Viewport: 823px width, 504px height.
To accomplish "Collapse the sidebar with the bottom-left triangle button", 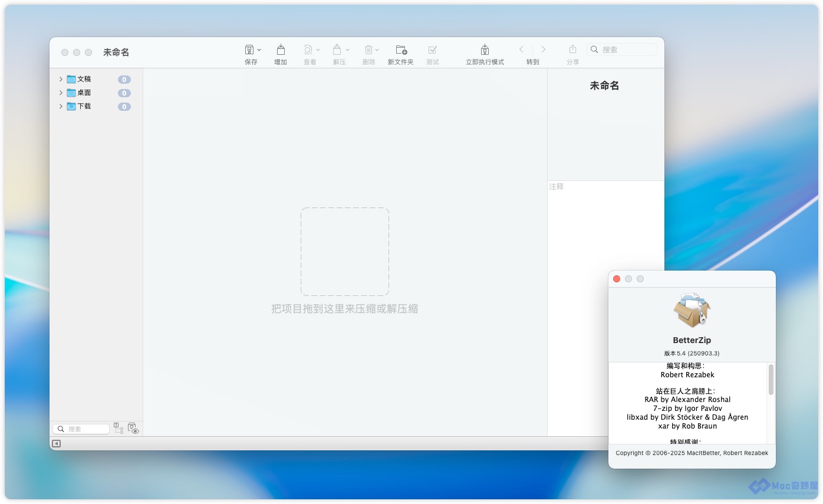I will click(57, 444).
